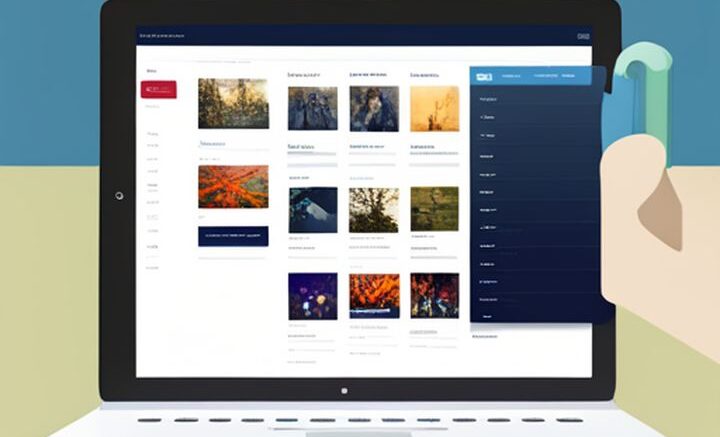Image resolution: width=720 pixels, height=437 pixels.
Task: Open the orange abstract painting thumbnail
Action: [233, 187]
